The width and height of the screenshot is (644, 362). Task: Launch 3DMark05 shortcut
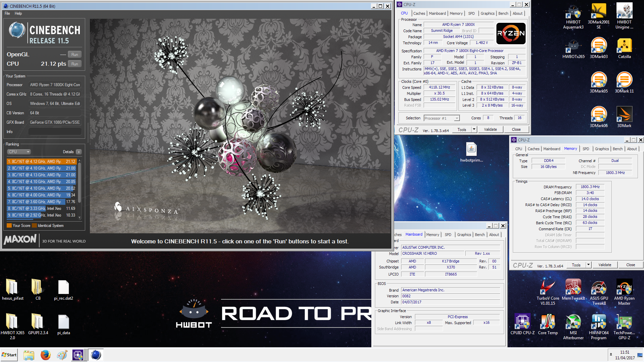[599, 83]
